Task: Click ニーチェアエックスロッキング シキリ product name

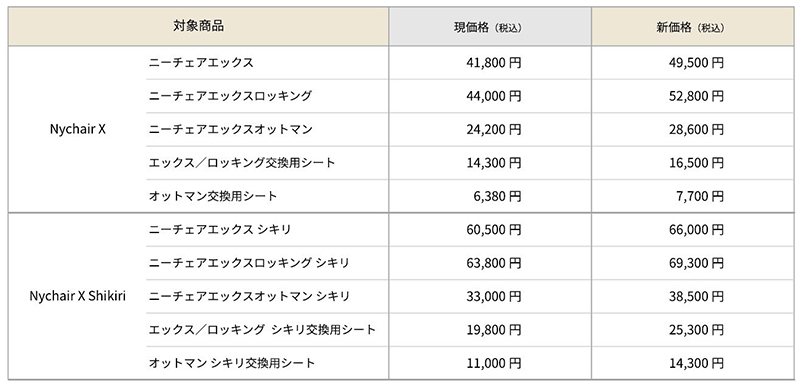Action: coord(249,263)
